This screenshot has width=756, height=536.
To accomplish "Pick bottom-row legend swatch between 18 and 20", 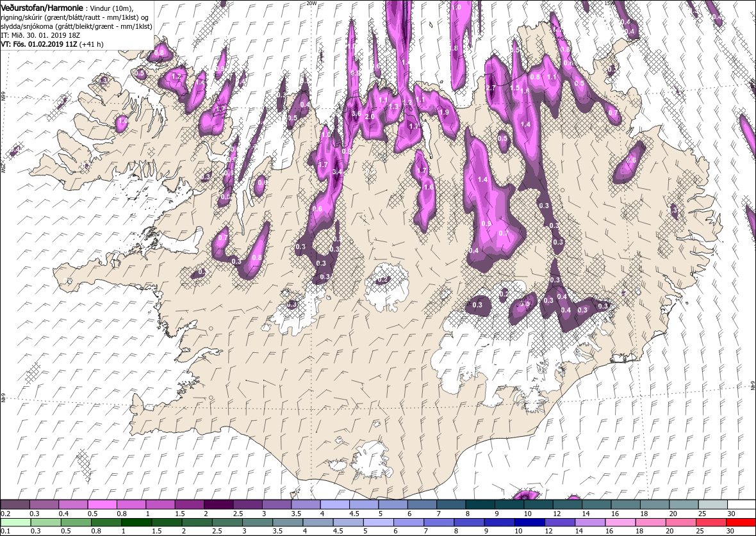I will [650, 523].
